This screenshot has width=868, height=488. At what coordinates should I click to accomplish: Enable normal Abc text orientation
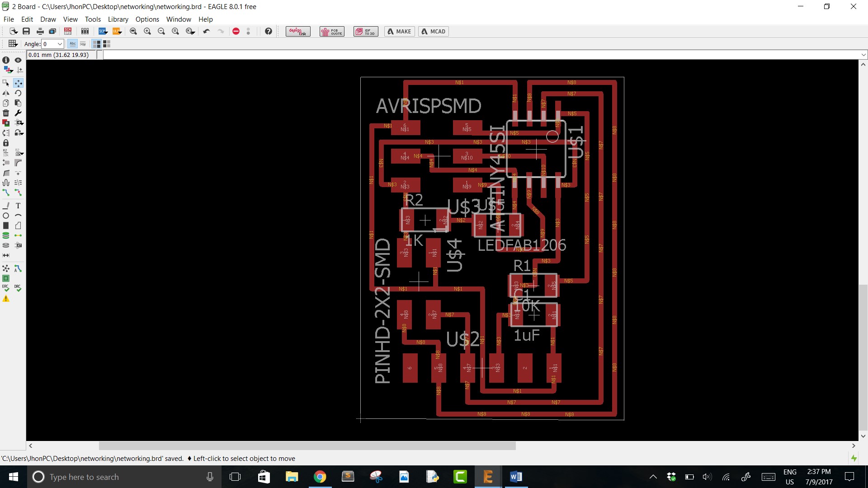(72, 44)
